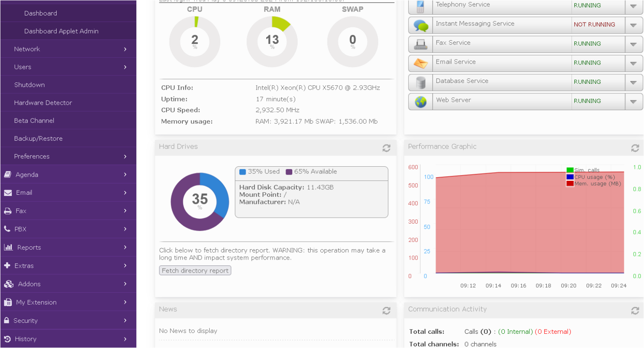
Task: Open Backup/Restore in the sidebar
Action: coord(38,139)
